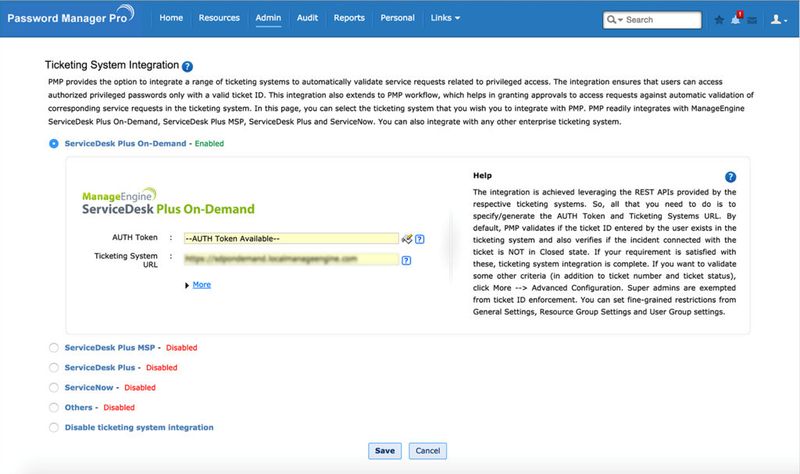This screenshot has height=474, width=800.
Task: Click the search magnifier dropdown icon
Action: pyautogui.click(x=614, y=20)
